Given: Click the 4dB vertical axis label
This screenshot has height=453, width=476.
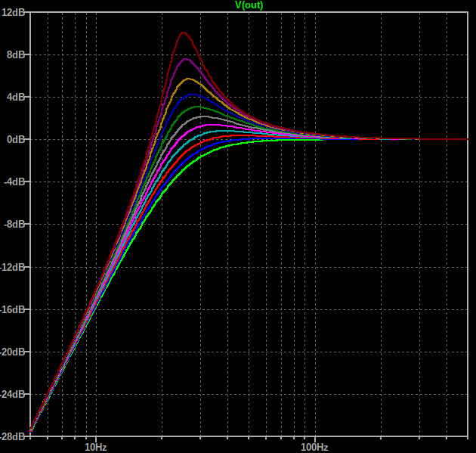Looking at the screenshot, I should [16, 97].
